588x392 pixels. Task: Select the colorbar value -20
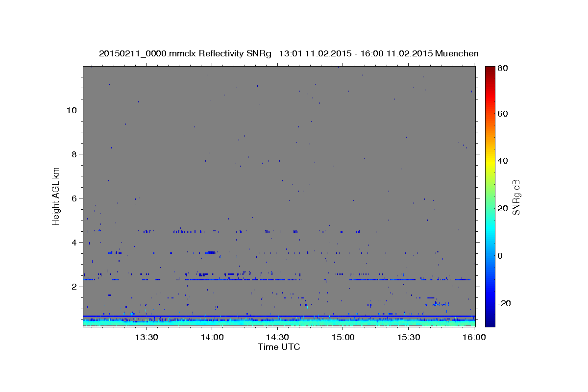pos(504,303)
